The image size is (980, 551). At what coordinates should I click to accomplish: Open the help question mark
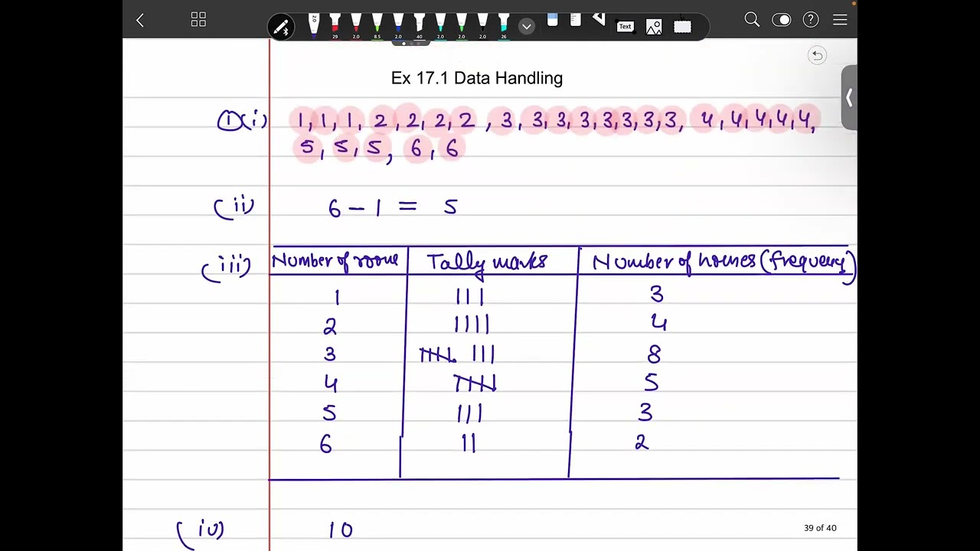[811, 20]
